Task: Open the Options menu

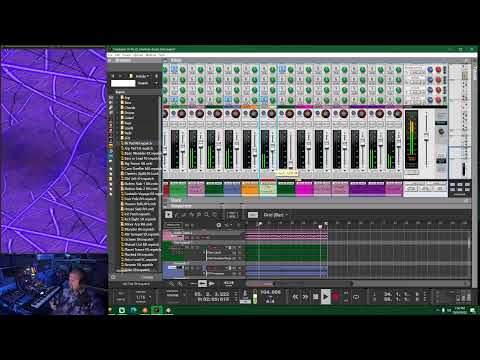Action: pyautogui.click(x=138, y=55)
